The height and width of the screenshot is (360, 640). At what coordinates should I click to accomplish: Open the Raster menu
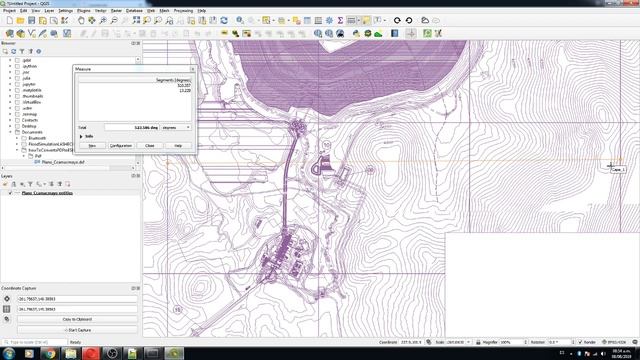(116, 11)
